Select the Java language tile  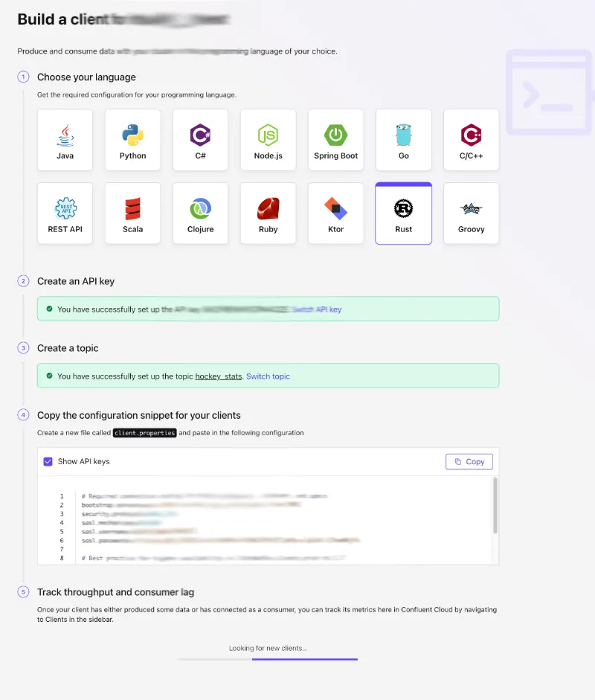(x=65, y=140)
